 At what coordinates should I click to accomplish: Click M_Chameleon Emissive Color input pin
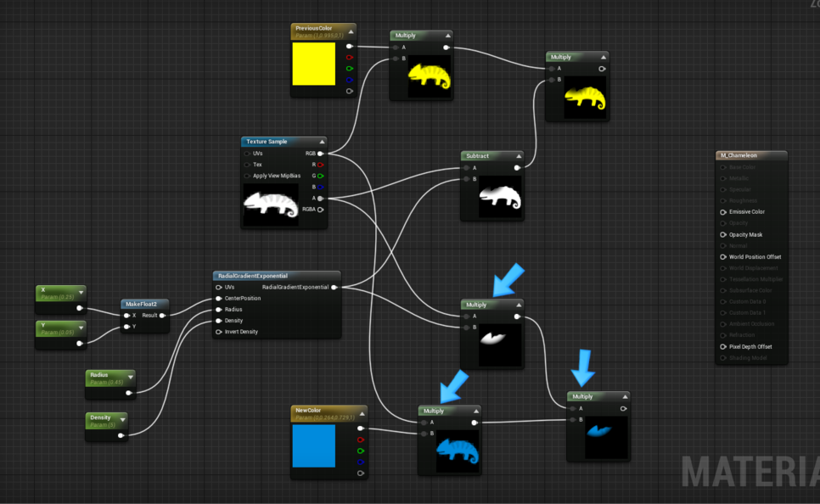[723, 212]
